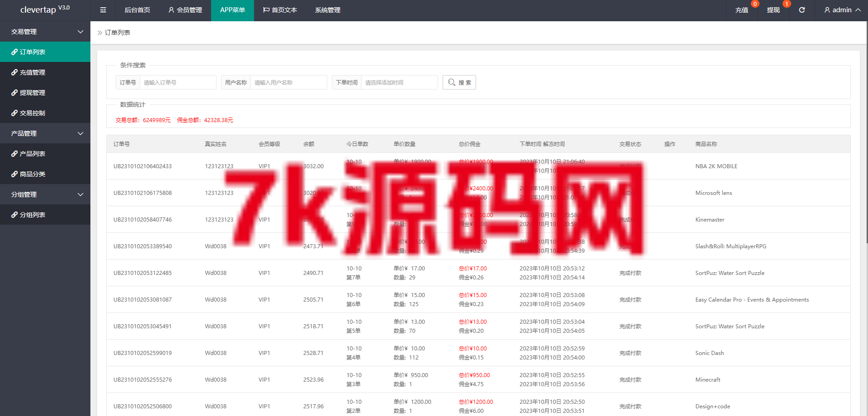The height and width of the screenshot is (416, 868).
Task: Click the 订单号 column header
Action: [x=122, y=144]
